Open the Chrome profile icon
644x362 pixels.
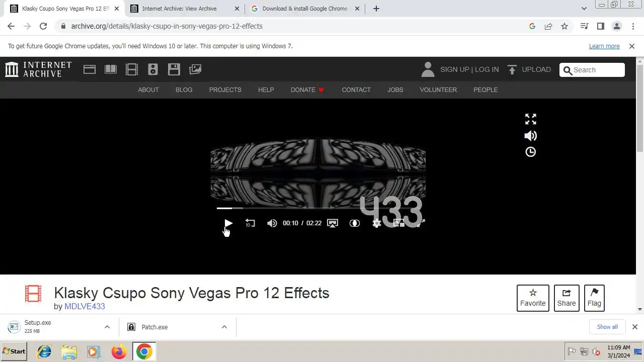617,26
